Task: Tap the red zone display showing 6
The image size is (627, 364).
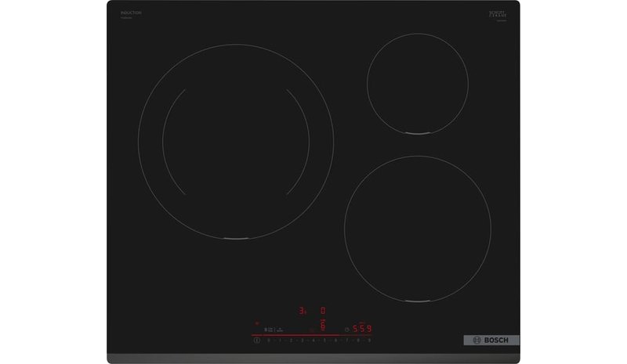Action: (x=322, y=326)
